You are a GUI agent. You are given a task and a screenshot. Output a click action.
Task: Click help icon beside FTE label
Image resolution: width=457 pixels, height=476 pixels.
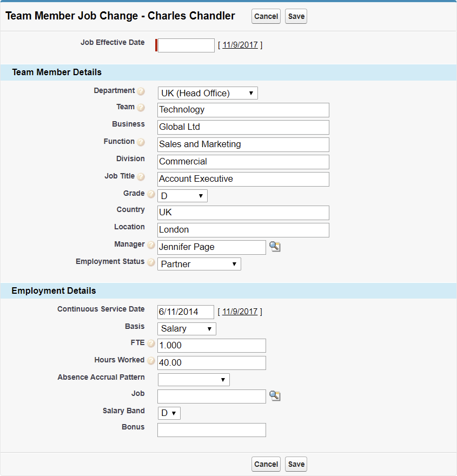pyautogui.click(x=151, y=343)
